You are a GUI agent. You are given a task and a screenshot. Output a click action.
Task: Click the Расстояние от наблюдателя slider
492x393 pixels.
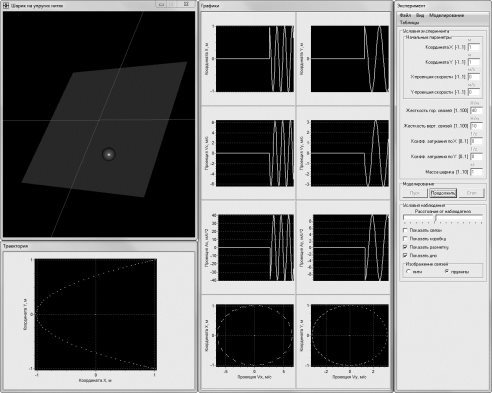tap(443, 219)
